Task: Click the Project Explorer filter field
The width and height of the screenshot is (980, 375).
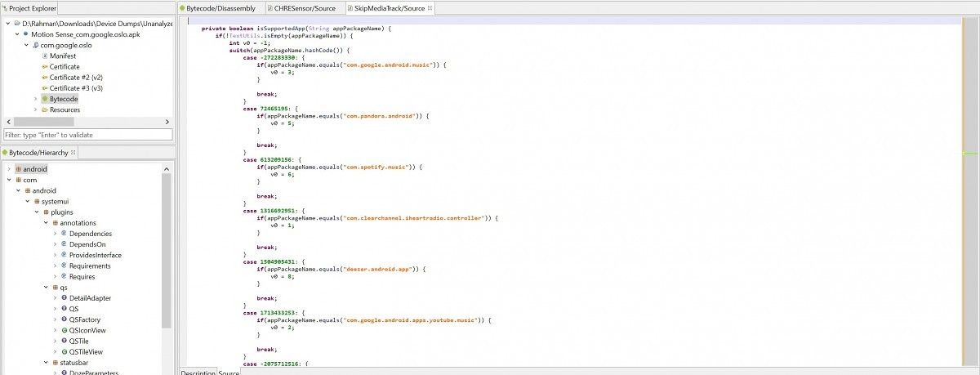Action: [x=87, y=134]
